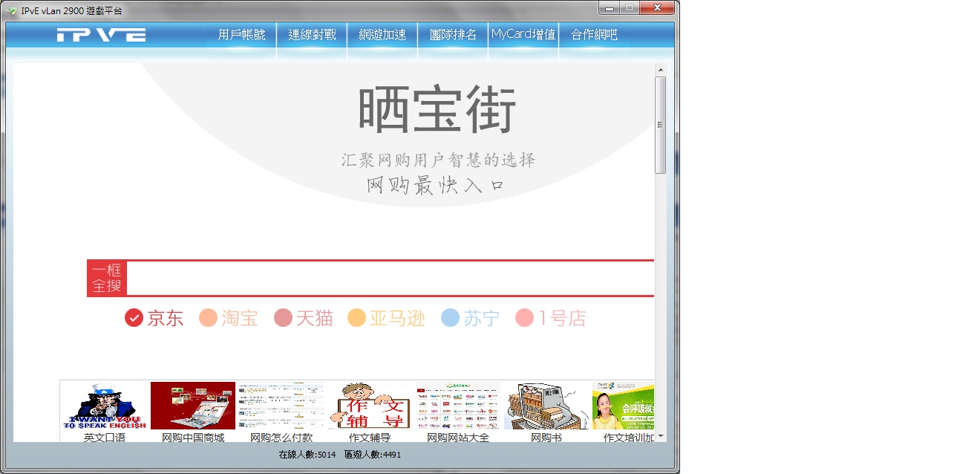Click the vertical scrollbar thumb
Image resolution: width=980 pixels, height=474 pixels.
pos(661,125)
